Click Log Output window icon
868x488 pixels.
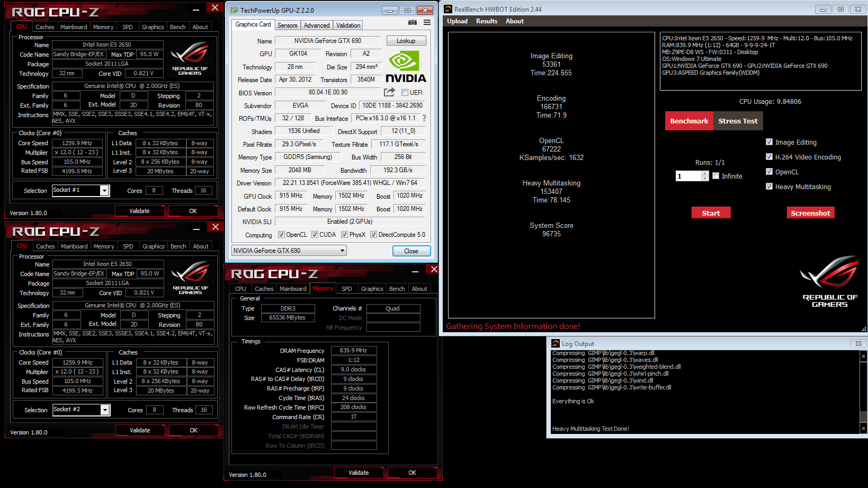[x=556, y=343]
